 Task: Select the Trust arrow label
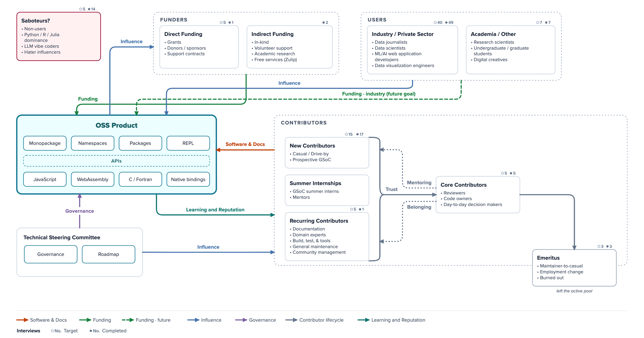coord(391,189)
